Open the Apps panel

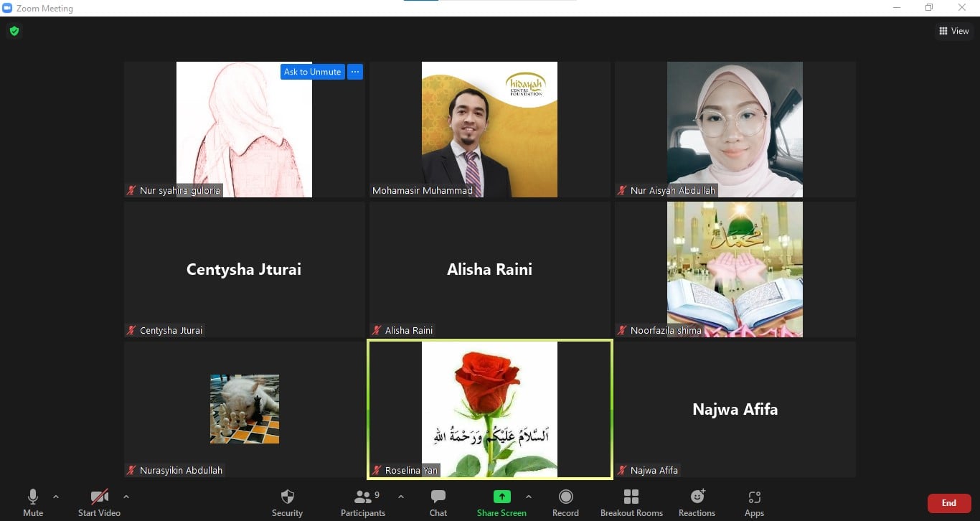[x=754, y=502]
